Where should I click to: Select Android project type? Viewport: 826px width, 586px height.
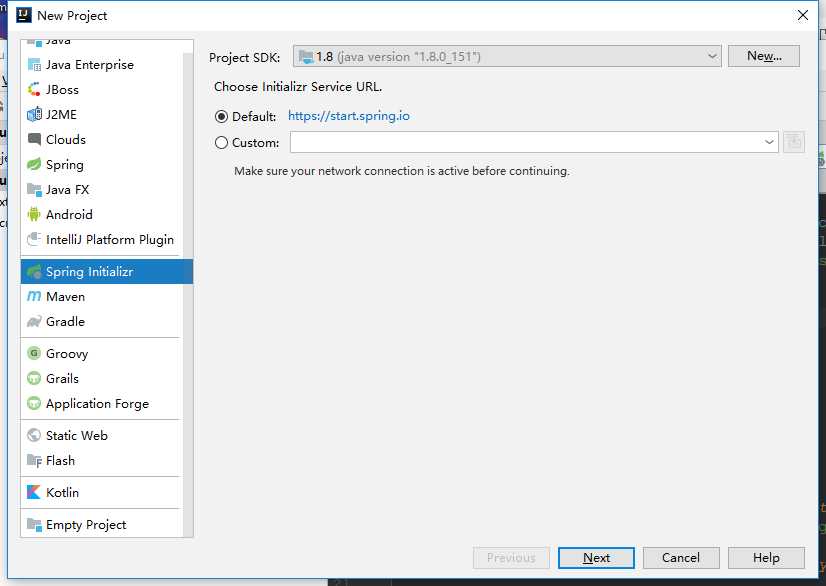click(x=102, y=214)
